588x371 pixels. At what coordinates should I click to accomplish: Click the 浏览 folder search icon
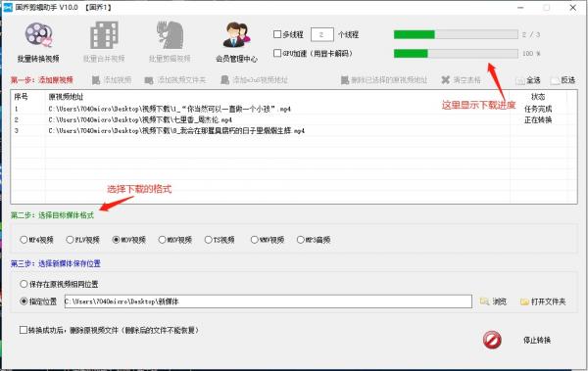click(x=484, y=301)
